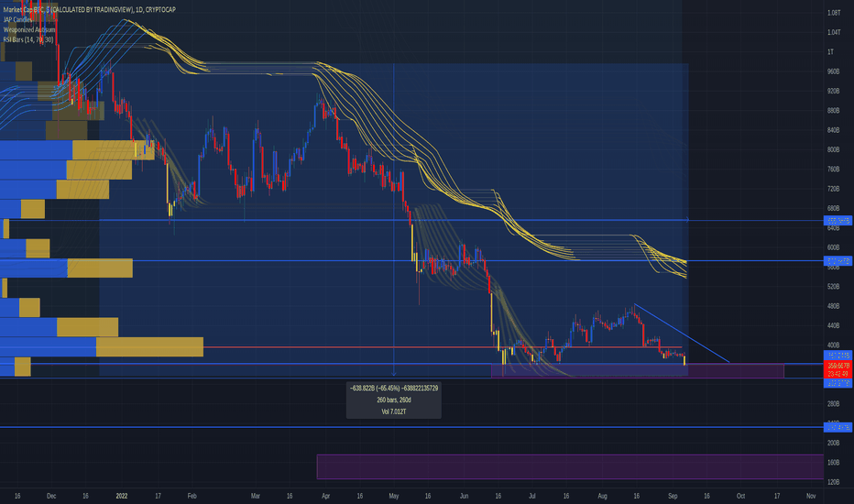Click the Nov label on time axis

(x=811, y=496)
